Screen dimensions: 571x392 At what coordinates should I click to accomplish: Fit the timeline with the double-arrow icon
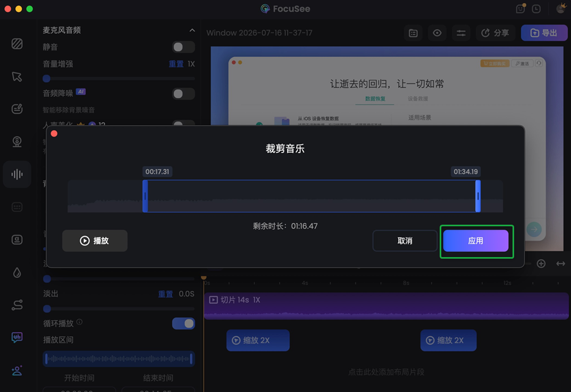pyautogui.click(x=560, y=263)
